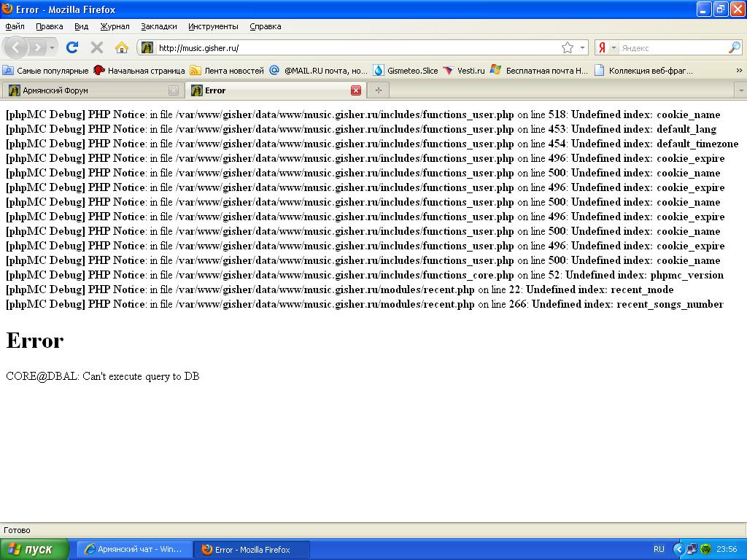747x560 pixels.
Task: Click the Home button in toolbar
Action: click(122, 47)
